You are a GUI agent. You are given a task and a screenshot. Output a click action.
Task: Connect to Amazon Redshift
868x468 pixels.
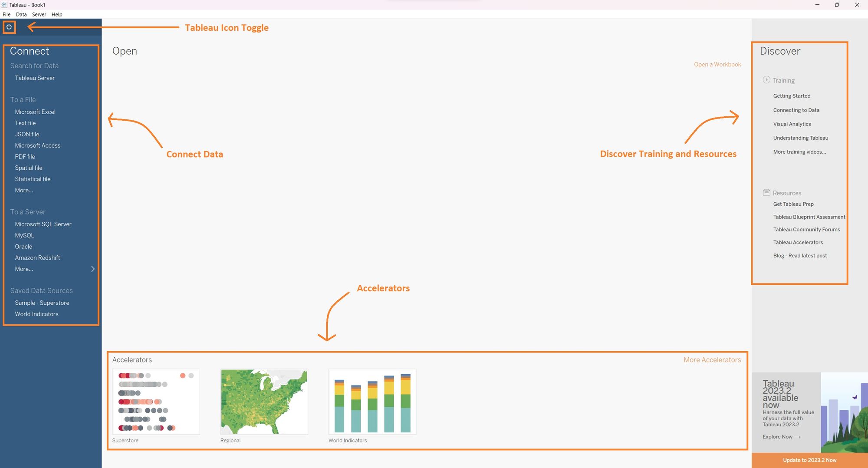[x=37, y=258]
